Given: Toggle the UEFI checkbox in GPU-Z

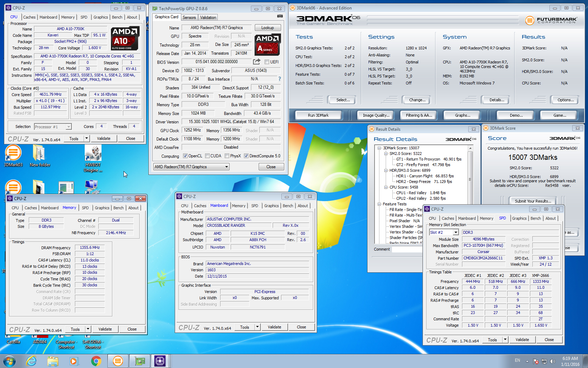Looking at the screenshot, I should [267, 62].
